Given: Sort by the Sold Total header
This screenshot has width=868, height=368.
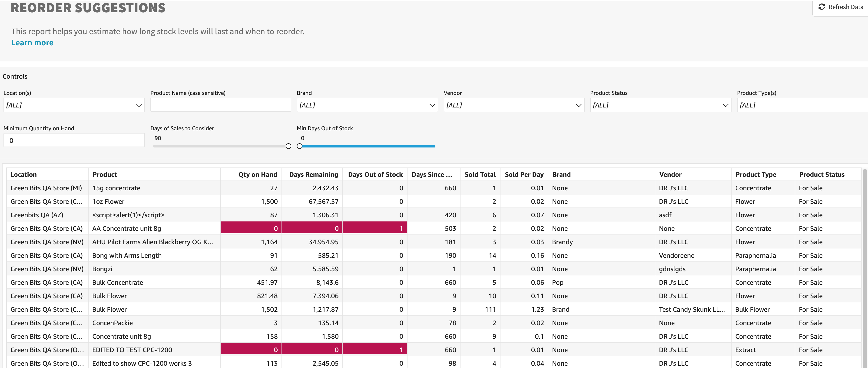Looking at the screenshot, I should pyautogui.click(x=480, y=174).
